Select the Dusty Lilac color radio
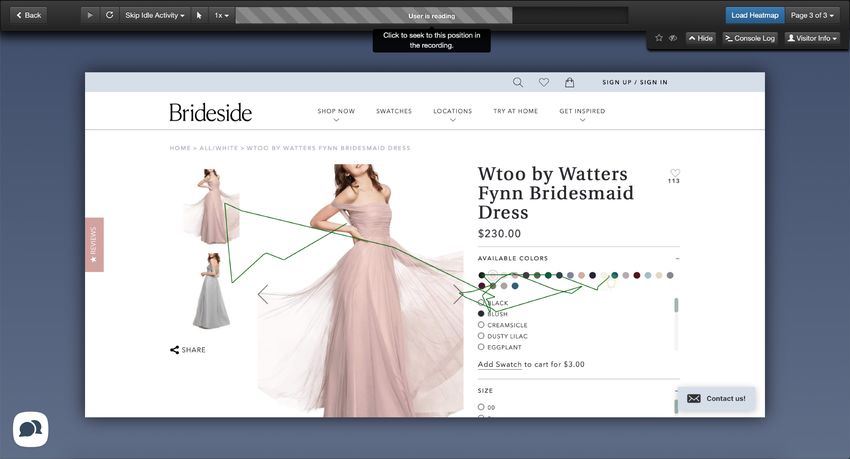Screen dimensions: 850x459 click(x=481, y=336)
